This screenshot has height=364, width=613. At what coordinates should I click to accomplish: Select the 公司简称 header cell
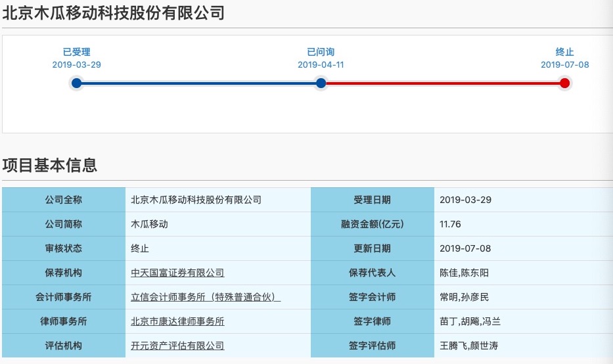pyautogui.click(x=64, y=224)
